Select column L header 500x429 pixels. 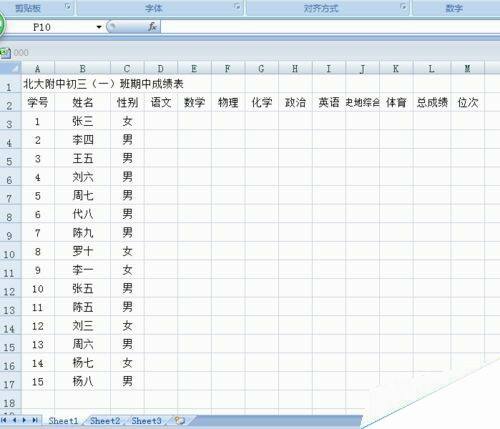tap(432, 69)
